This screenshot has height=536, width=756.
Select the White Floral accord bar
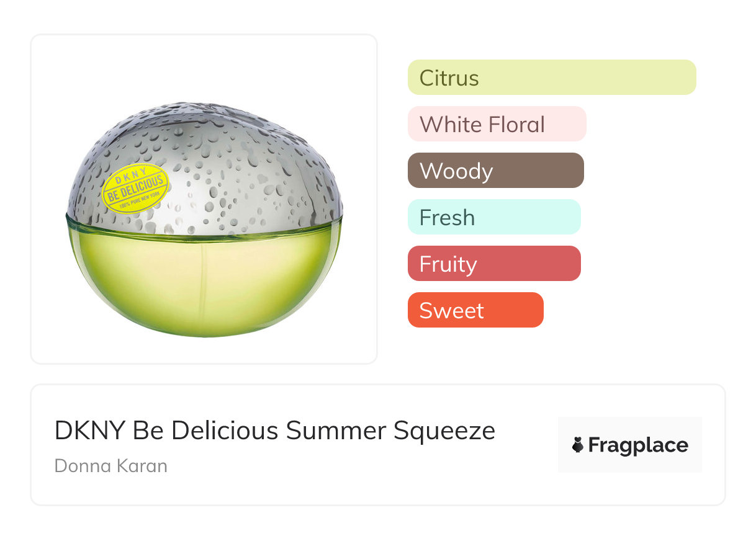(x=497, y=124)
